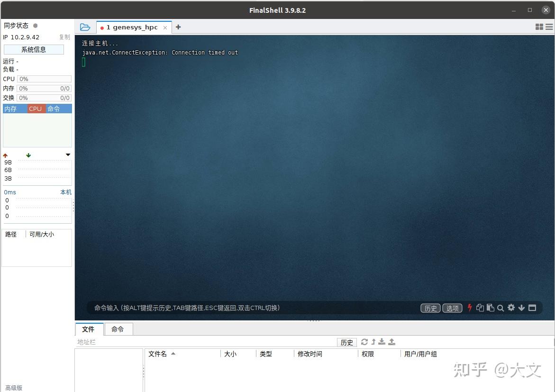Go to the parent directory arrow
Screen dimensions: 555x392
(373, 342)
